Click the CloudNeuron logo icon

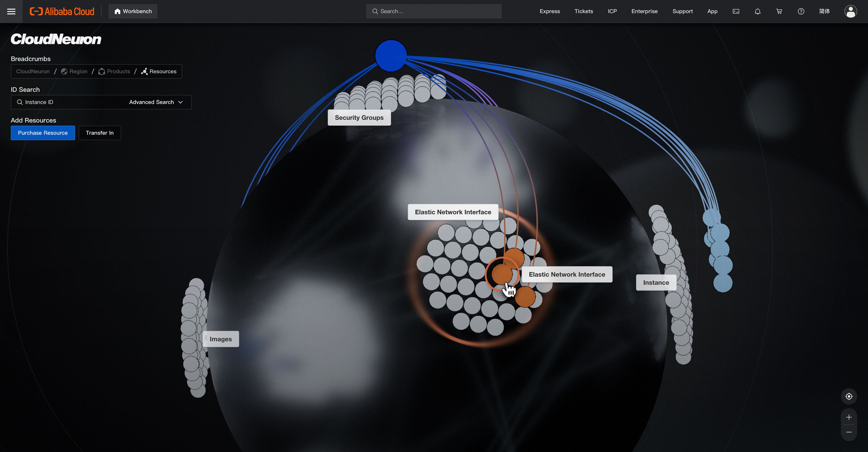(56, 39)
